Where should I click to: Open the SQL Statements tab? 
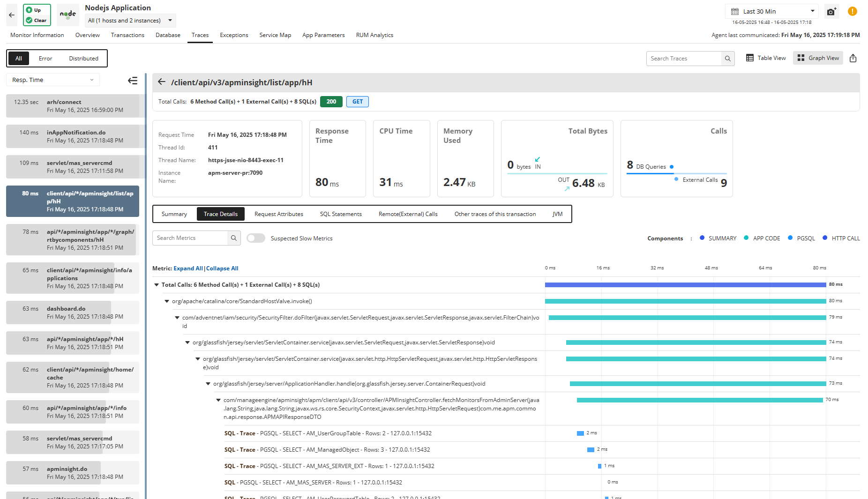(341, 214)
